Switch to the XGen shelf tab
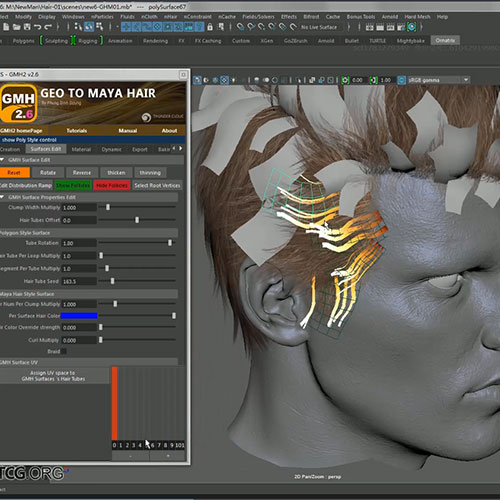The height and width of the screenshot is (500, 500). 267,41
